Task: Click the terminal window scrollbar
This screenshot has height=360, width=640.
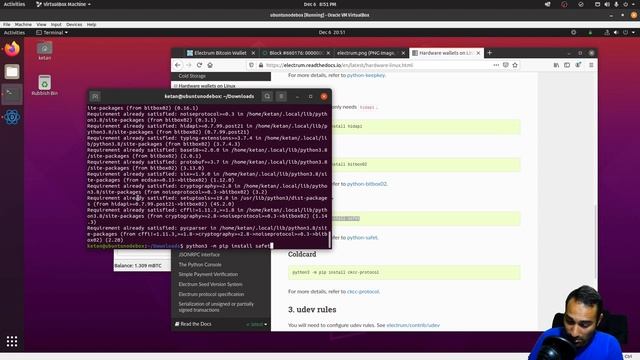Action: 330,240
